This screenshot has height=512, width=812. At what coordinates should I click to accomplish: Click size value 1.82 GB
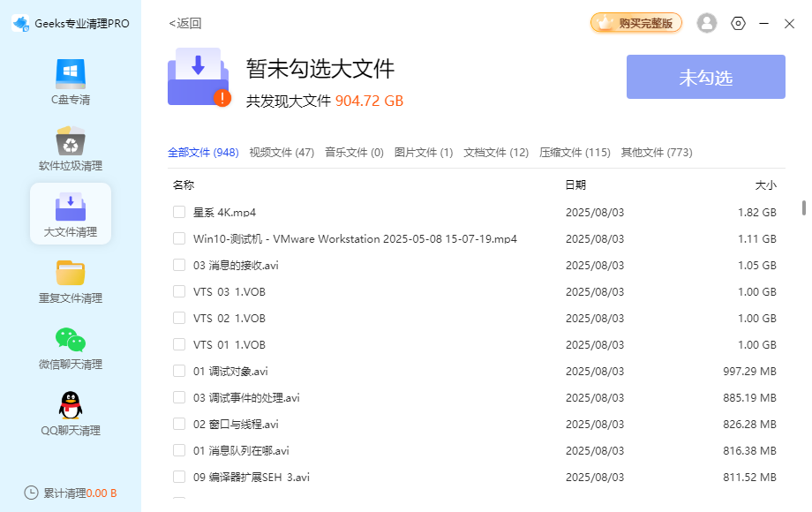757,212
